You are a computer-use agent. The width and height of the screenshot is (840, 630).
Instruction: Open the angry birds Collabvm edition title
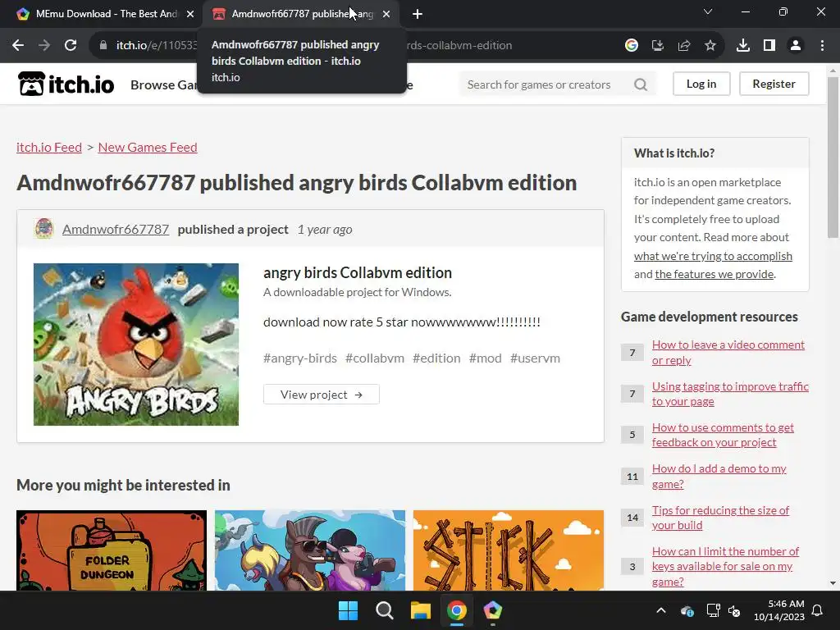(358, 272)
